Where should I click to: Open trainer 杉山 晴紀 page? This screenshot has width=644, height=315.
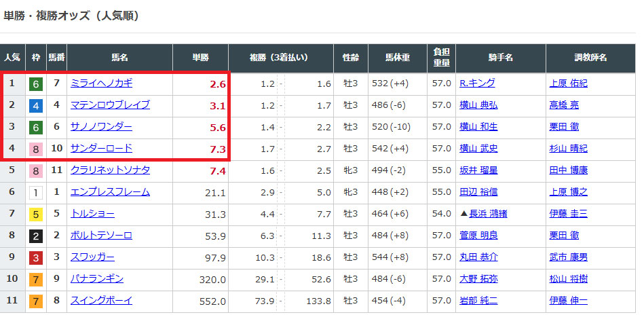568,149
